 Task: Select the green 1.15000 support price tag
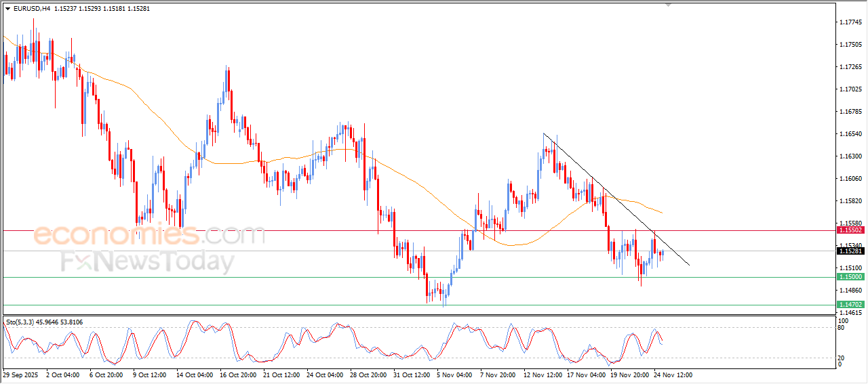(x=850, y=277)
